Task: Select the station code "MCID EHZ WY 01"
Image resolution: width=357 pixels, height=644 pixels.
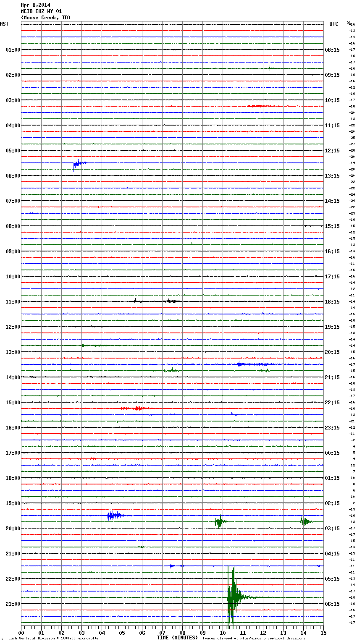Action: click(x=41, y=11)
